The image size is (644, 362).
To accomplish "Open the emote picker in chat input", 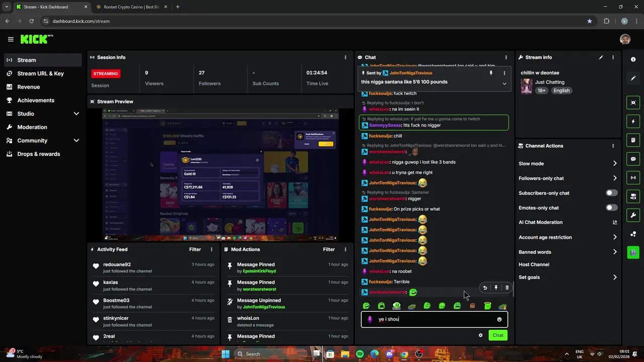I will [499, 319].
